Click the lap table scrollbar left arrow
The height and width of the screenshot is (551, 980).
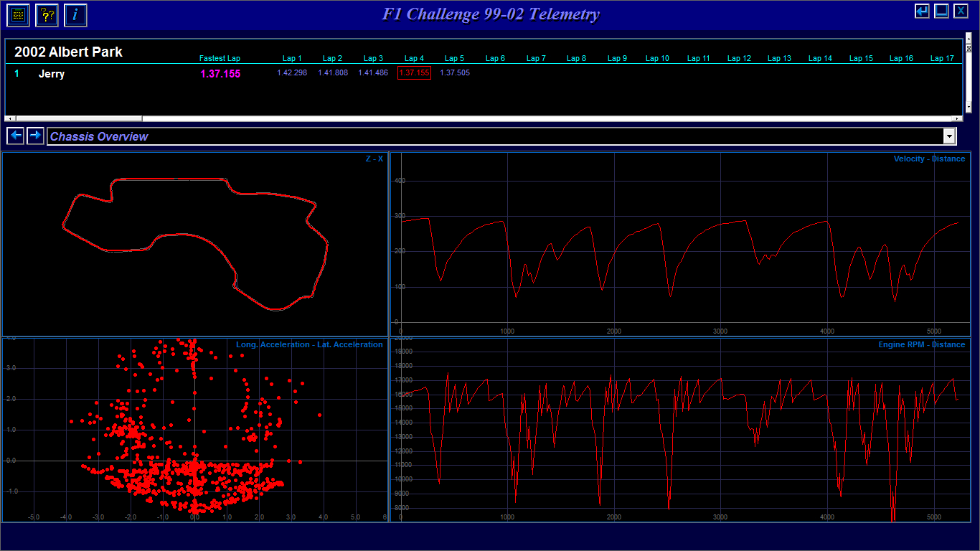pyautogui.click(x=10, y=118)
